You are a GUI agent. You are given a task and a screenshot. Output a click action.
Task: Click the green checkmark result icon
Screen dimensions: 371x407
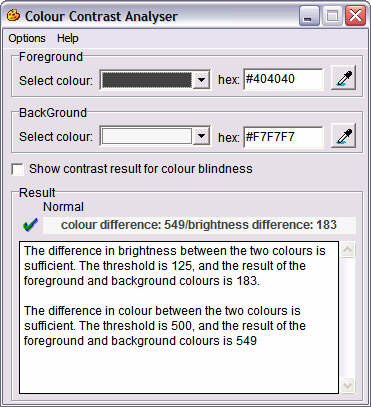click(x=30, y=225)
